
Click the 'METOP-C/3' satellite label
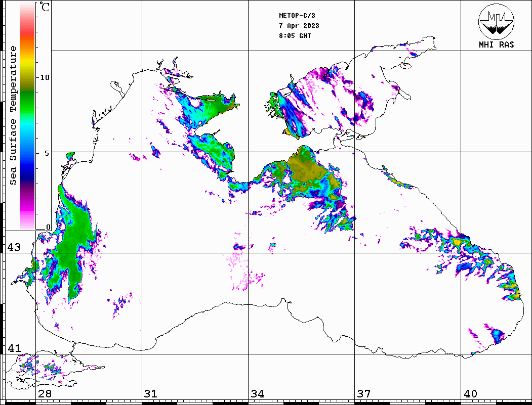(297, 16)
